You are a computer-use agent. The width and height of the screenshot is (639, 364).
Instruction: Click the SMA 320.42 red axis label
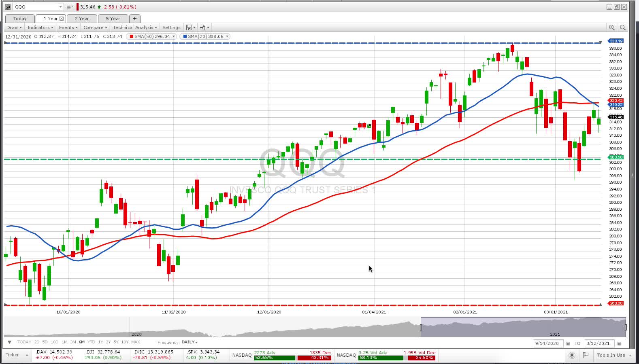[x=616, y=100]
